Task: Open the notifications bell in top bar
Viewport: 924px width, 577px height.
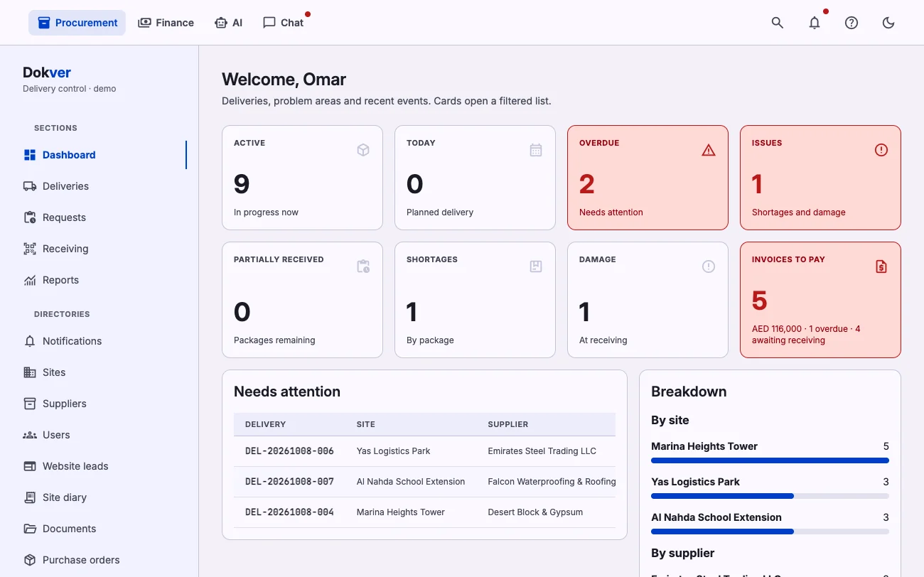Action: pos(815,23)
